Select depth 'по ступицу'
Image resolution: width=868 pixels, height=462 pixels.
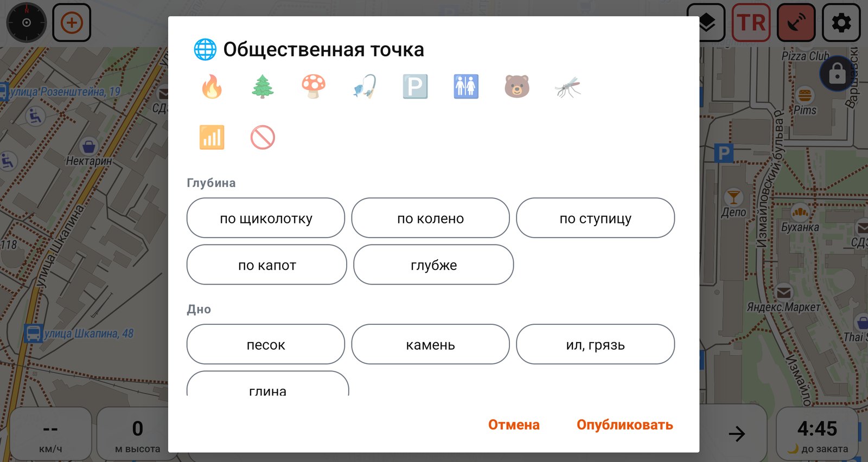coord(596,218)
